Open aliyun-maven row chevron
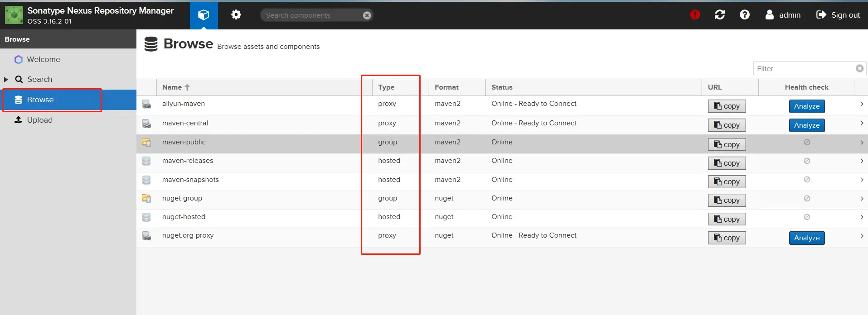This screenshot has height=315, width=868. click(862, 104)
